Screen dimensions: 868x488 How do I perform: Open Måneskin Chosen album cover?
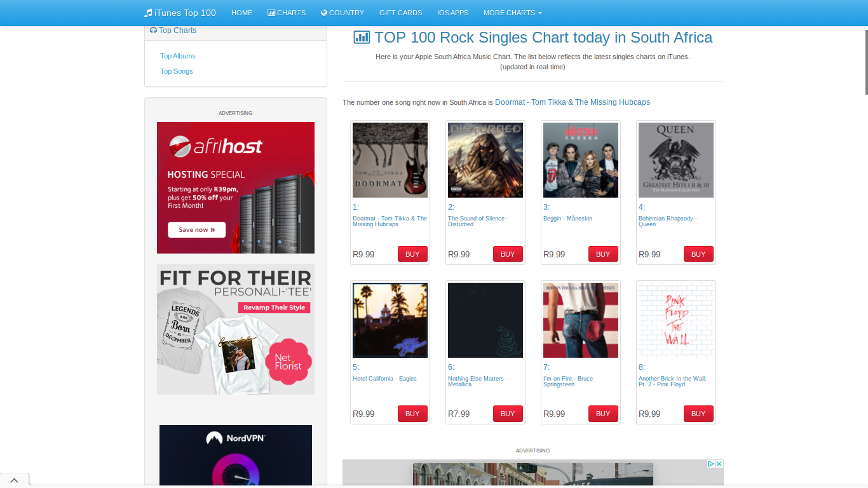point(581,160)
